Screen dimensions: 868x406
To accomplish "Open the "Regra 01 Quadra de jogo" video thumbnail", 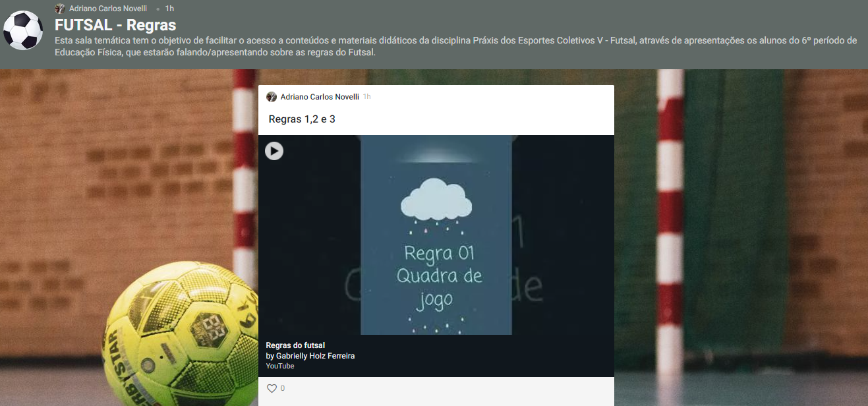I will tap(436, 264).
